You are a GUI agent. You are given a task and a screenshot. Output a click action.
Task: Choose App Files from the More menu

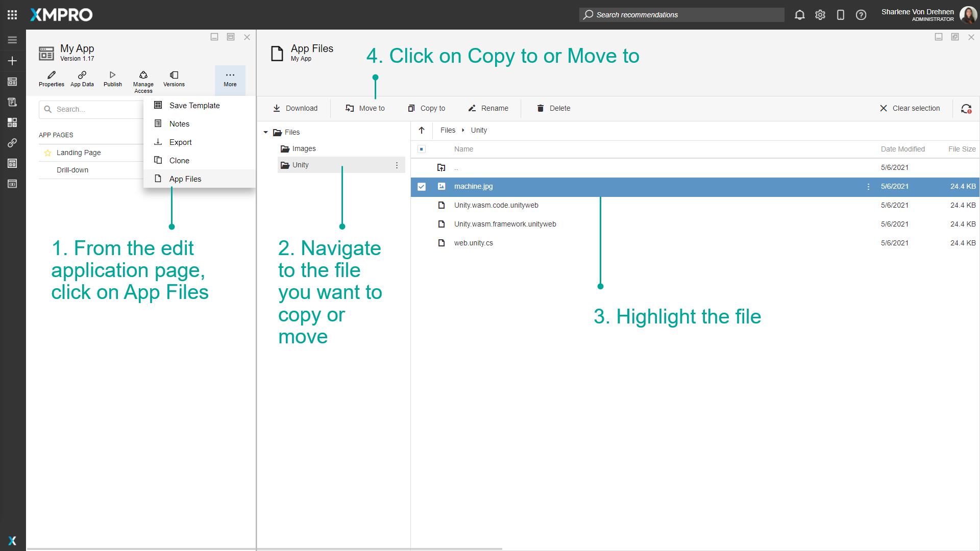pyautogui.click(x=185, y=179)
